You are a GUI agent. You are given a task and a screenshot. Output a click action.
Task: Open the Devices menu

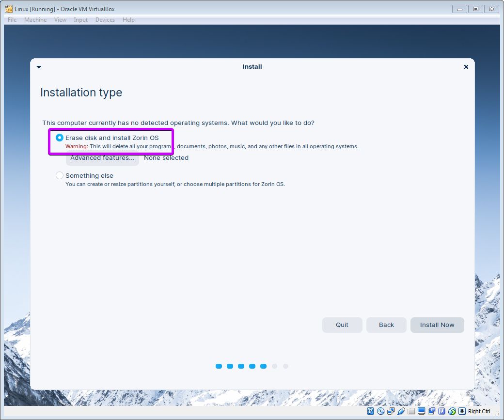point(105,19)
